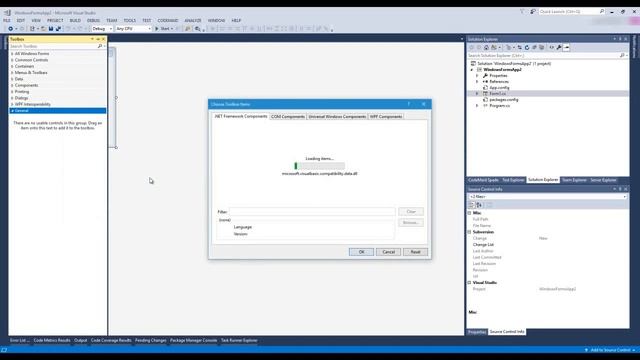Open the DEBUG menu
The image size is (640, 360).
click(x=93, y=20)
